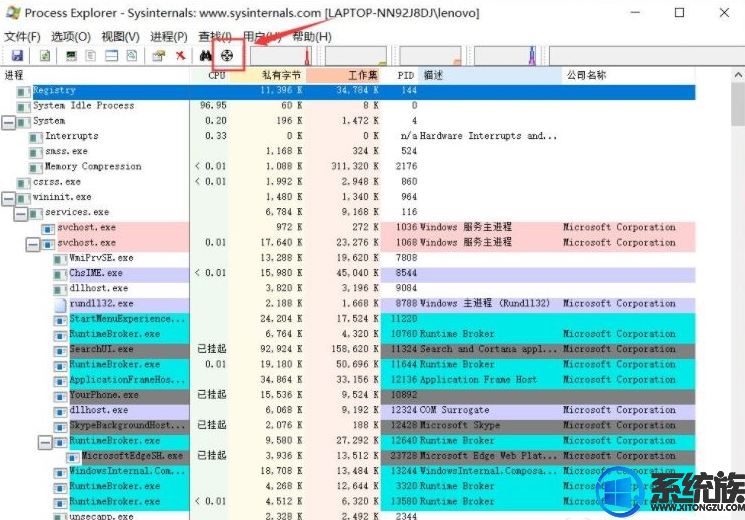Open the 文件(F) menu

point(22,37)
